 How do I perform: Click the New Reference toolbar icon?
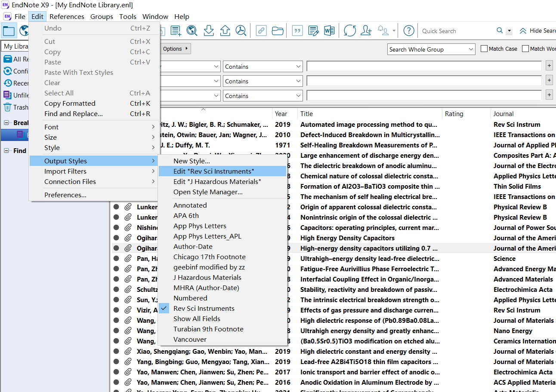(x=176, y=31)
